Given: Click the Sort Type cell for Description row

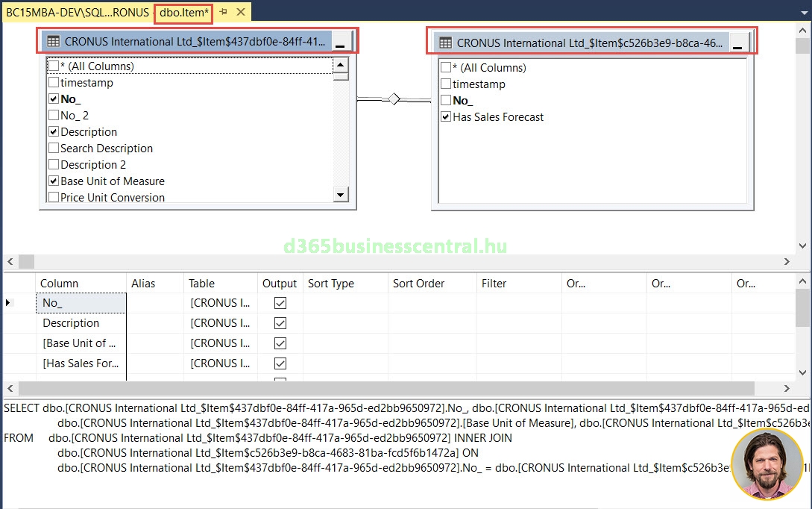Looking at the screenshot, I should [x=344, y=323].
